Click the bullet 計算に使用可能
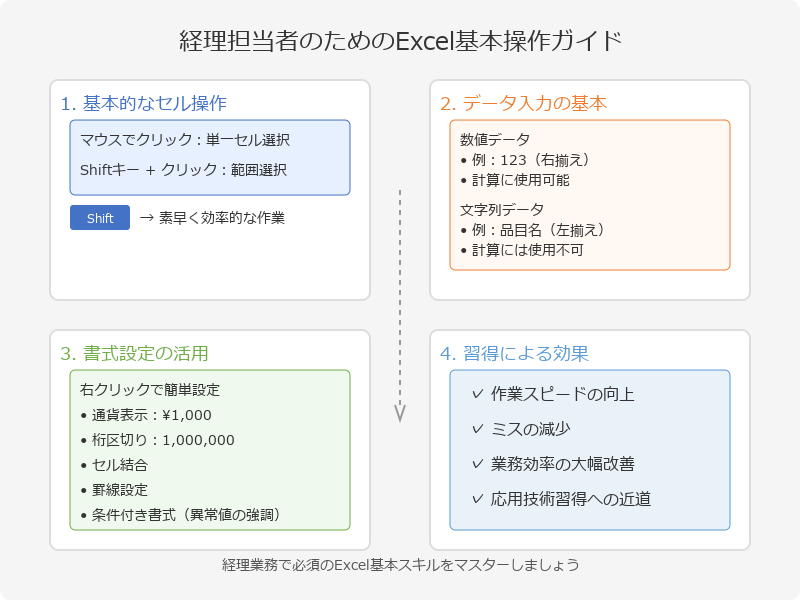Viewport: 800px width, 600px height. (515, 180)
